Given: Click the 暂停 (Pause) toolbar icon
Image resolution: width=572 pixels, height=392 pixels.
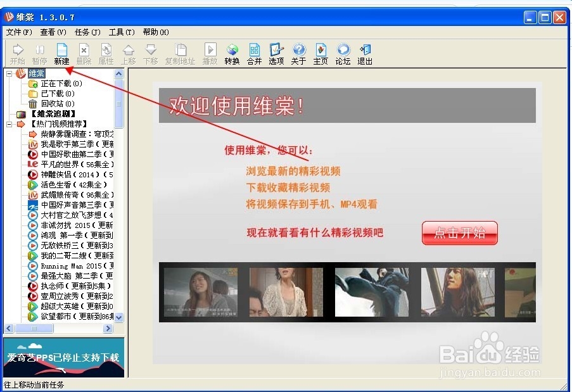Looking at the screenshot, I should click(x=39, y=54).
